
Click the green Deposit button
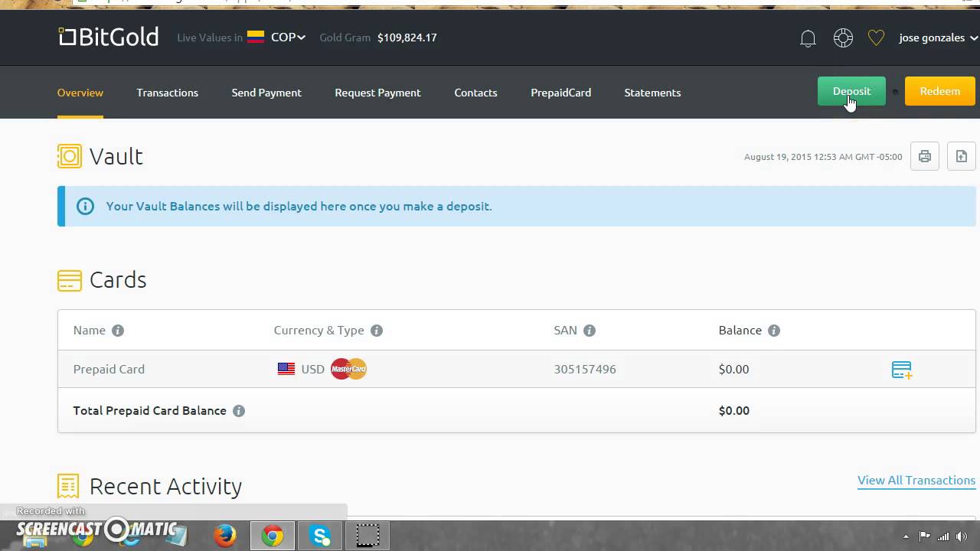coord(851,91)
